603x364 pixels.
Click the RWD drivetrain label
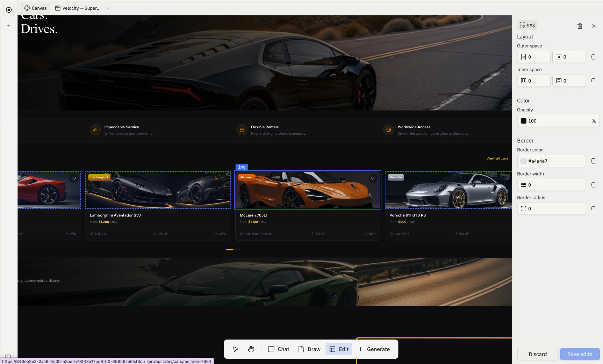tap(372, 234)
